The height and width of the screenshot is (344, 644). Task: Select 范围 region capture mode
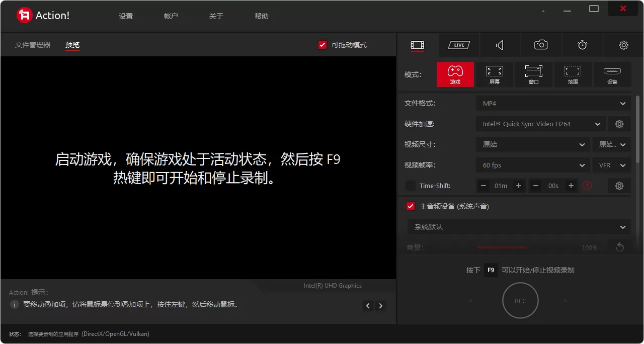pyautogui.click(x=573, y=74)
